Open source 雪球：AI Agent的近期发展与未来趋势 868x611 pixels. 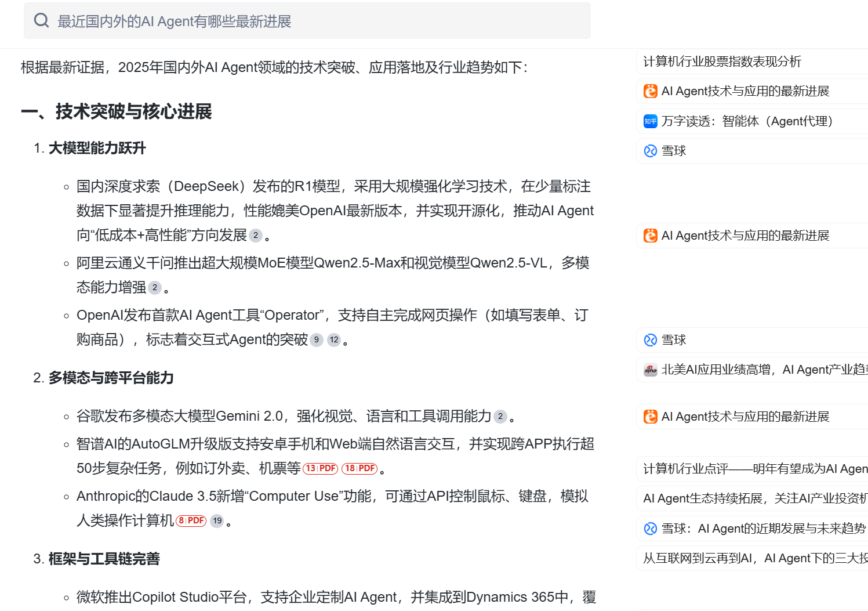pyautogui.click(x=751, y=529)
